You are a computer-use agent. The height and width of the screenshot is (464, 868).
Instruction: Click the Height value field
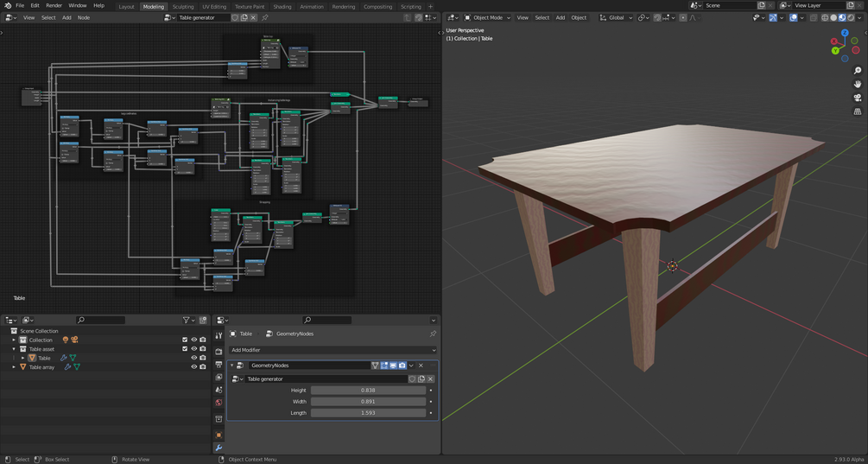pyautogui.click(x=368, y=390)
